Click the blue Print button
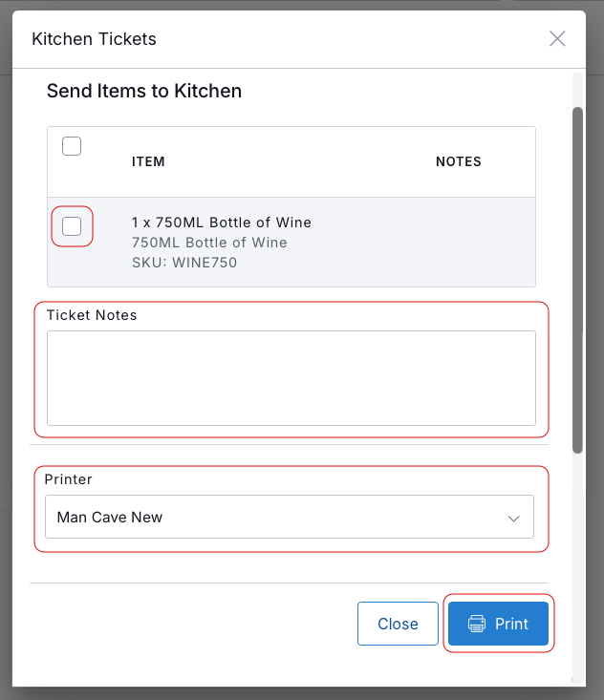The image size is (604, 700). point(498,624)
